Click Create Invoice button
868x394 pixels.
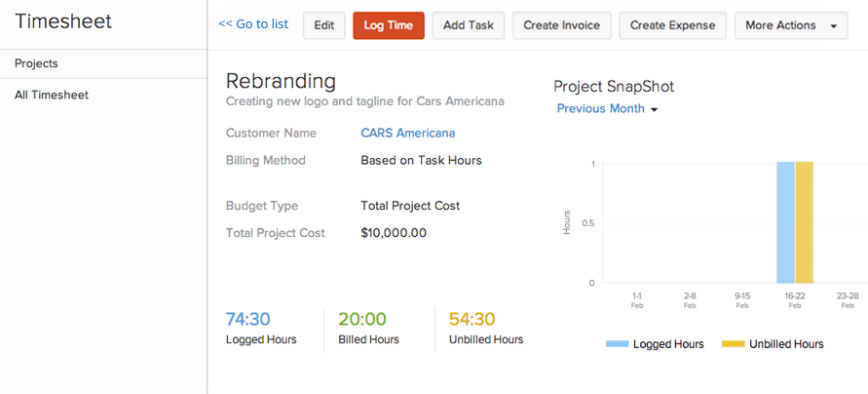click(x=561, y=25)
